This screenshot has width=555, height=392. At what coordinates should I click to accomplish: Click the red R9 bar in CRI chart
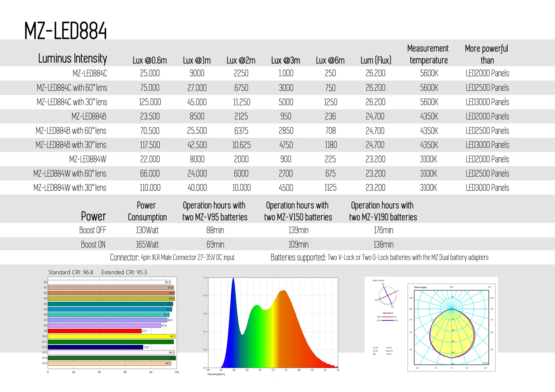[x=95, y=331]
